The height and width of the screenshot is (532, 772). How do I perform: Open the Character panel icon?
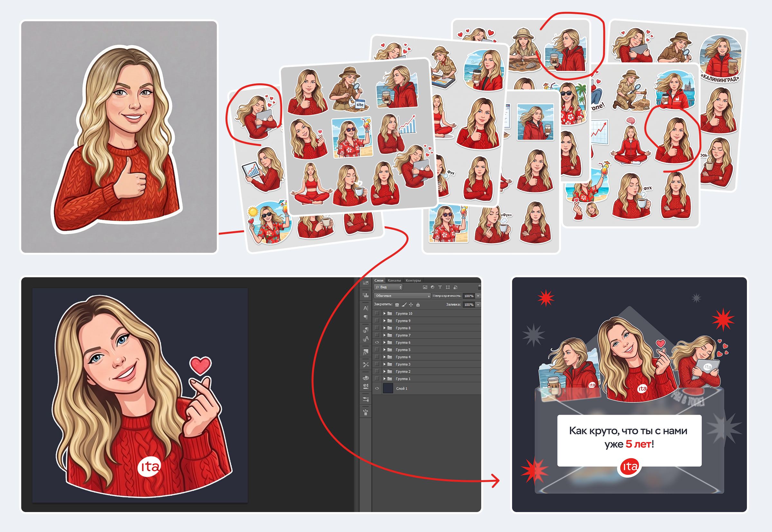(366, 308)
